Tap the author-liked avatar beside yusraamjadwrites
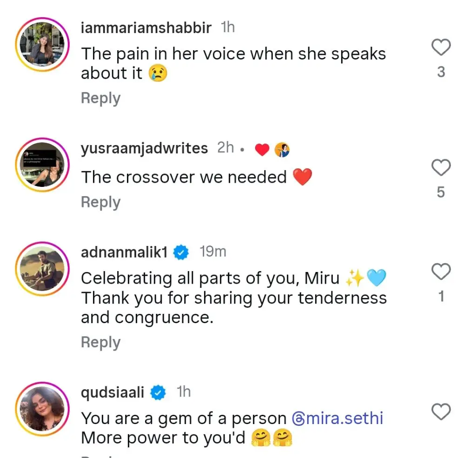 282,150
